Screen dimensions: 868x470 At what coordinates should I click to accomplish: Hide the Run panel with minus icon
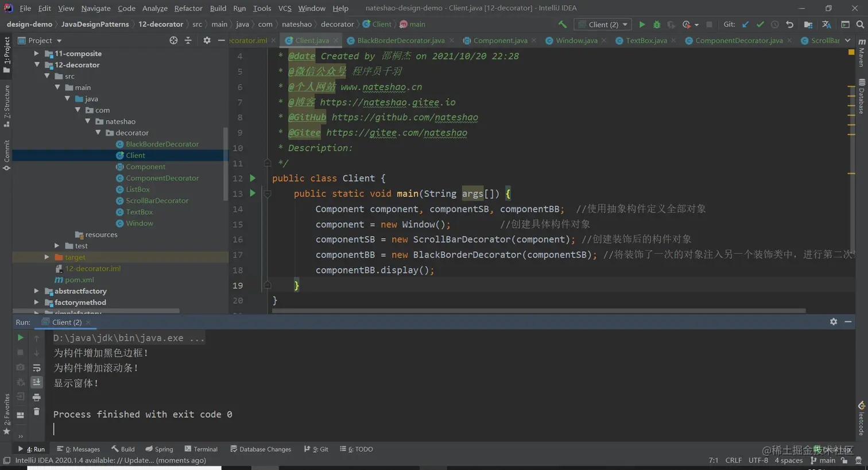pyautogui.click(x=848, y=322)
